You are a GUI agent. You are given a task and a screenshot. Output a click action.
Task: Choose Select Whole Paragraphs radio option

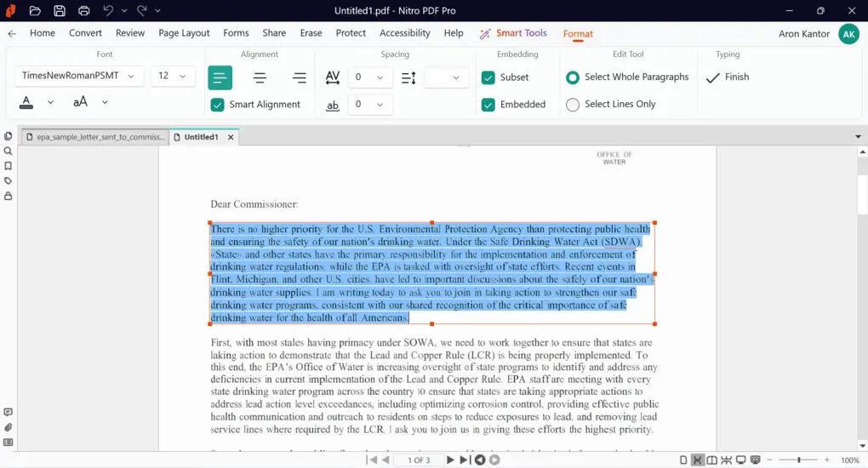coord(573,77)
